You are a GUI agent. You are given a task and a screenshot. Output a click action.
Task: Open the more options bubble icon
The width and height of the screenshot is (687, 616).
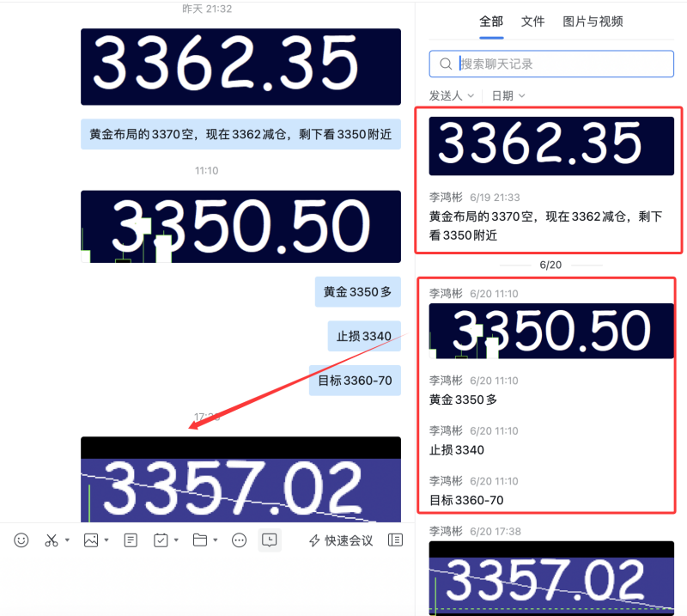[240, 540]
